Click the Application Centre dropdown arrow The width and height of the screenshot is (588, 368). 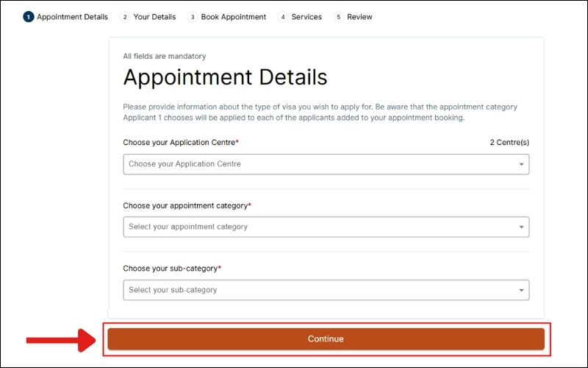(x=521, y=164)
